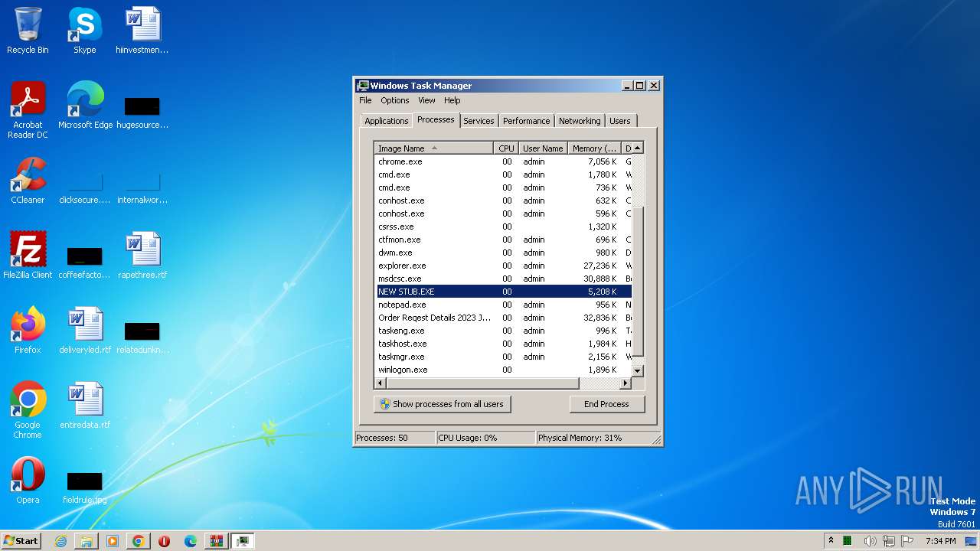The image size is (980, 551).
Task: Select the csrss.exe process row
Action: click(x=503, y=227)
